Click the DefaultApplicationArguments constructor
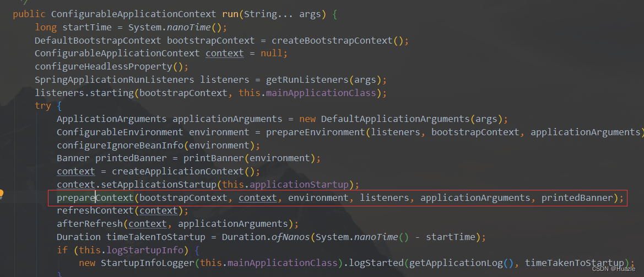644x277 pixels. [394, 119]
